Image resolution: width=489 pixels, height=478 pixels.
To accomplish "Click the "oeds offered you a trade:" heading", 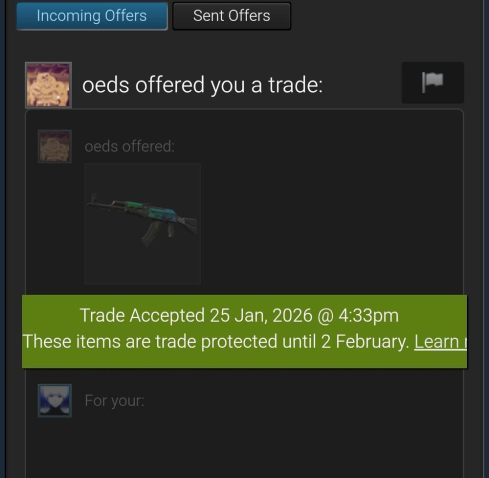I will [203, 85].
